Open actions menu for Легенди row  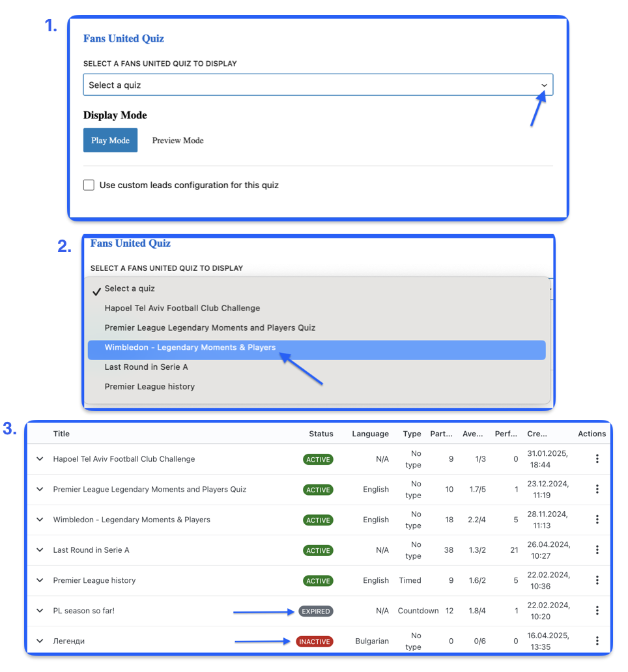point(597,641)
